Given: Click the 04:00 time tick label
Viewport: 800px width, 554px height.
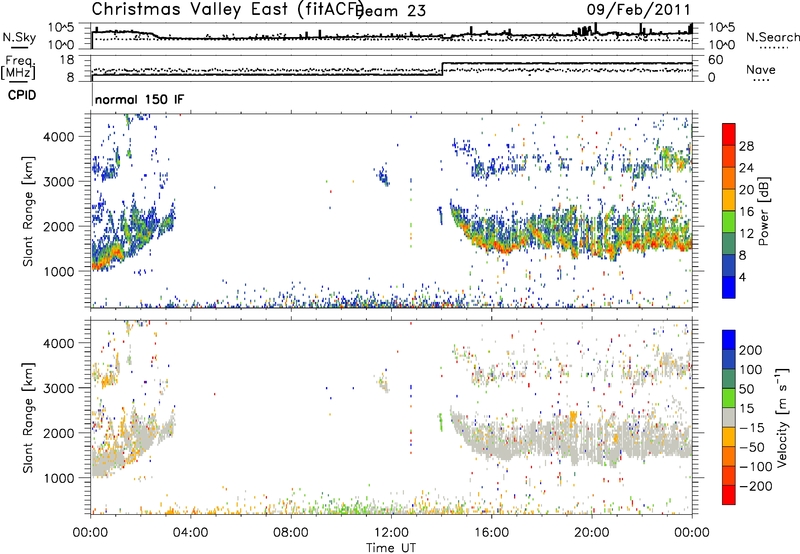Looking at the screenshot, I should pos(190,533).
